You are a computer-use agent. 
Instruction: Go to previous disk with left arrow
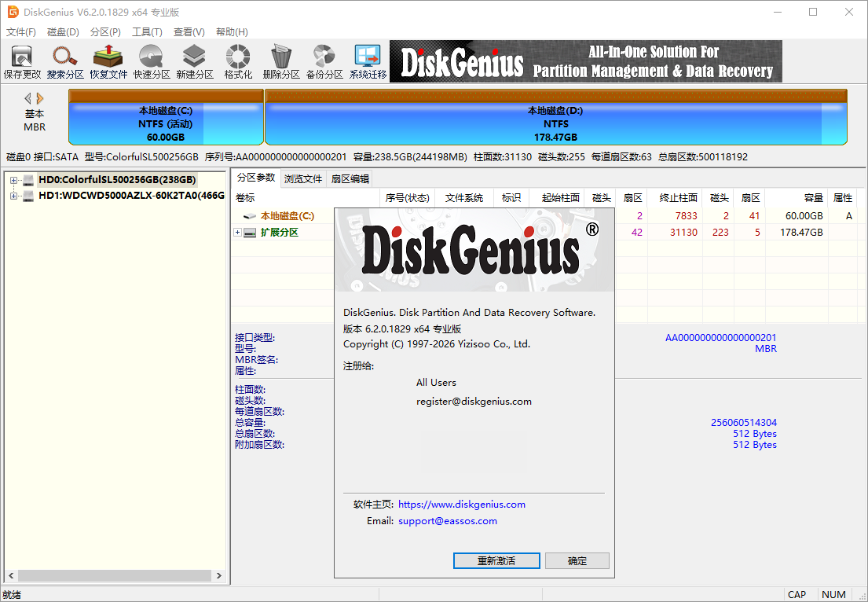click(x=27, y=98)
